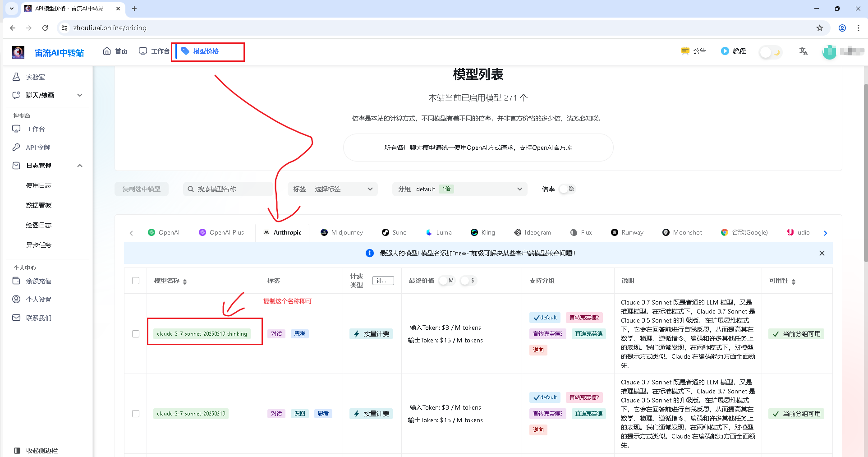
Task: Check the claude-3-7-sonnet-20250219 row checkbox
Action: [136, 414]
